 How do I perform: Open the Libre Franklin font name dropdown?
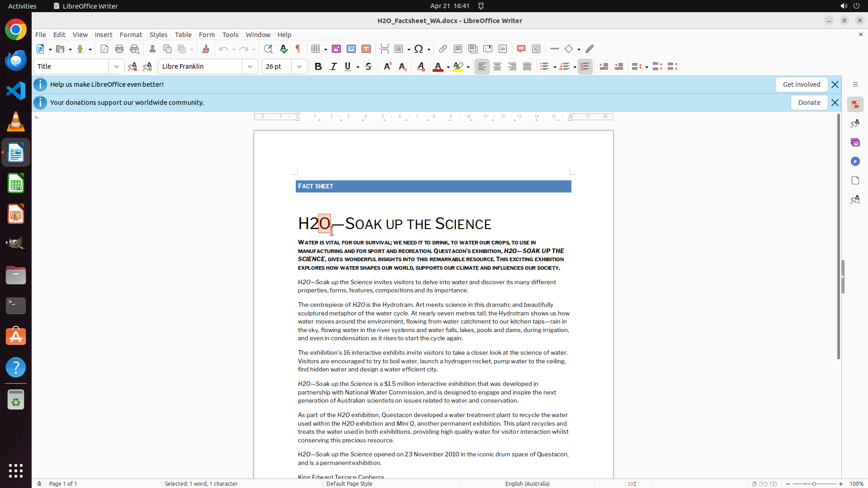click(250, 66)
